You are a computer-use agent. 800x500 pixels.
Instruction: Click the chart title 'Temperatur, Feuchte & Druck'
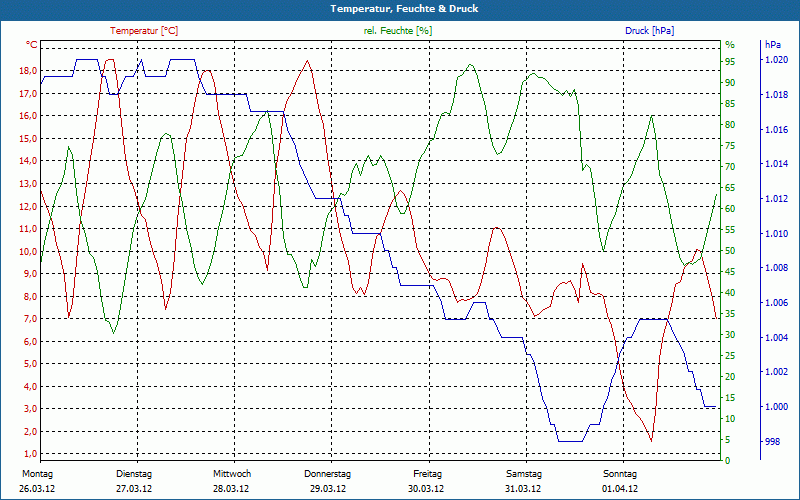tap(404, 9)
